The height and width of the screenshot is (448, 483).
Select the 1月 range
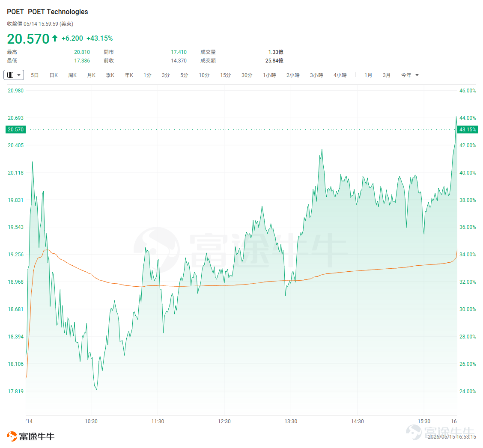click(368, 75)
